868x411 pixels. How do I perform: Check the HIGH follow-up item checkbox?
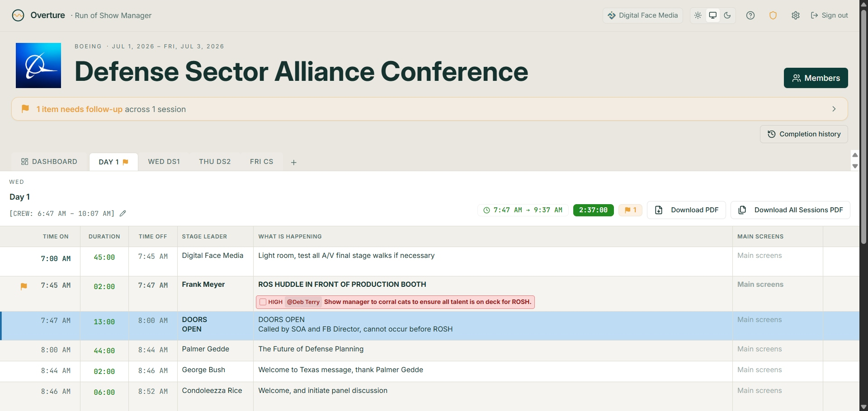(263, 302)
